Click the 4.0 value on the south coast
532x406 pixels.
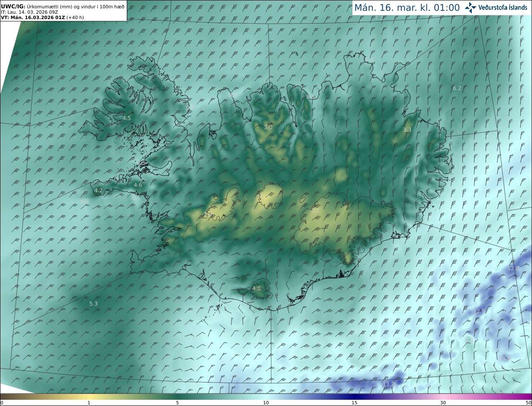[256, 288]
